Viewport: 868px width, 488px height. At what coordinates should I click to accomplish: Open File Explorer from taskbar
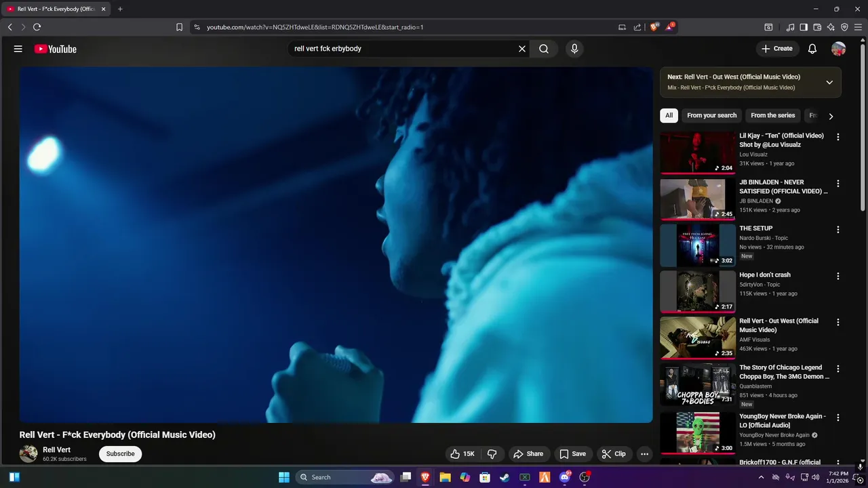pyautogui.click(x=445, y=477)
